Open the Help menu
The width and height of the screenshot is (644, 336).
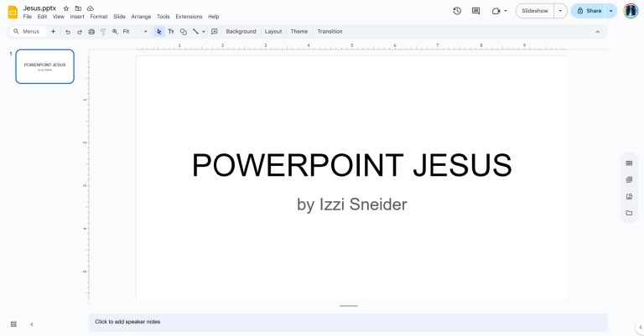(214, 17)
